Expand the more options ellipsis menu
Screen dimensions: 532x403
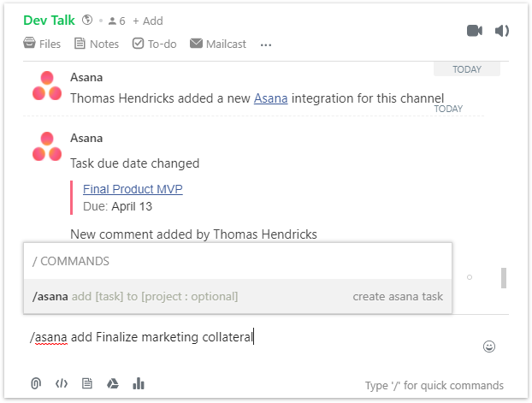266,44
